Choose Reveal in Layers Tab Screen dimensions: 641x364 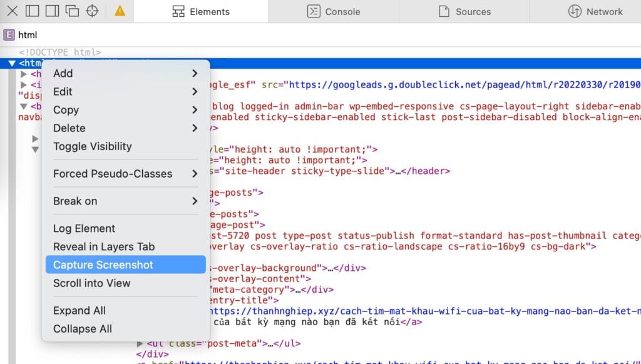coord(125,247)
